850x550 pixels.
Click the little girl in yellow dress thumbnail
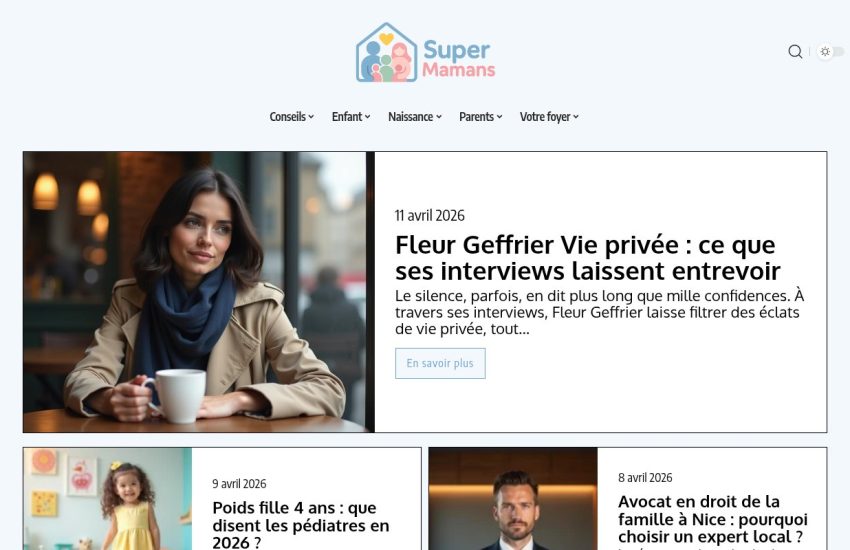tap(107, 499)
